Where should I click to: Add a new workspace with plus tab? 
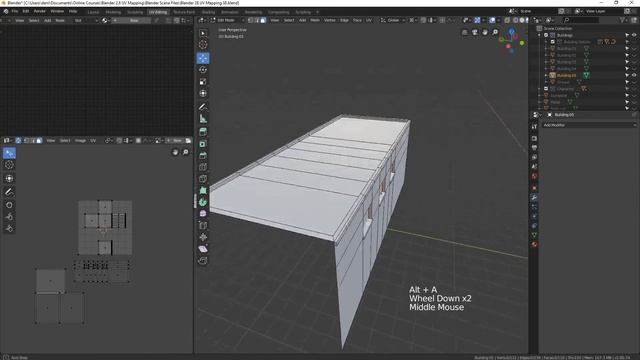coord(318,12)
